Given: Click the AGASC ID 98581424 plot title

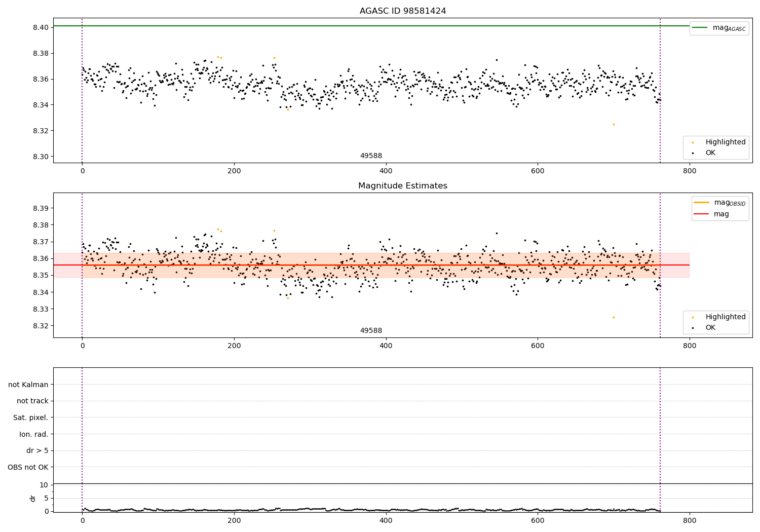Looking at the screenshot, I should [403, 11].
